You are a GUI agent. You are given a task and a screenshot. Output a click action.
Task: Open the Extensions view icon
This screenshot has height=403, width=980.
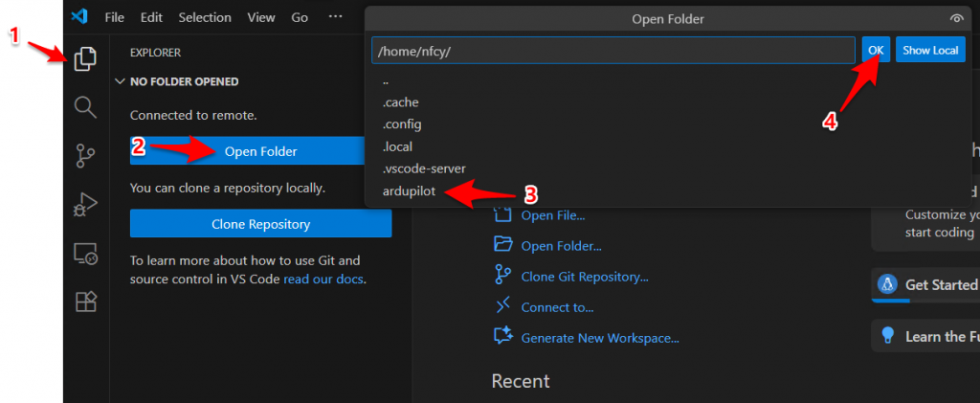[86, 302]
